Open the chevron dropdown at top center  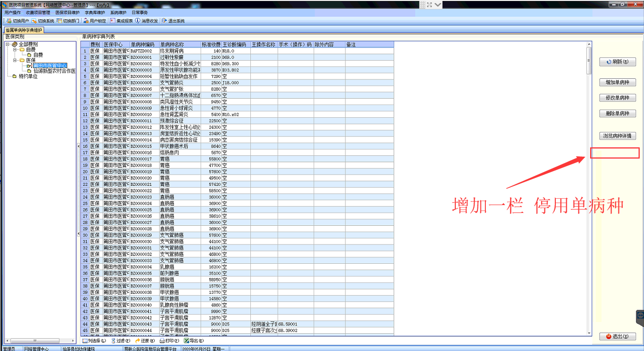point(438,5)
